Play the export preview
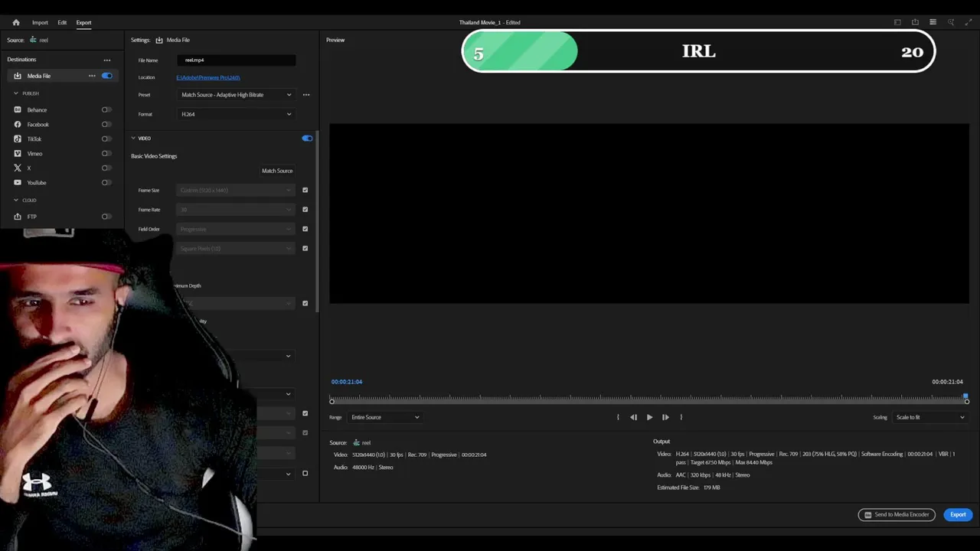The image size is (980, 551). tap(649, 417)
